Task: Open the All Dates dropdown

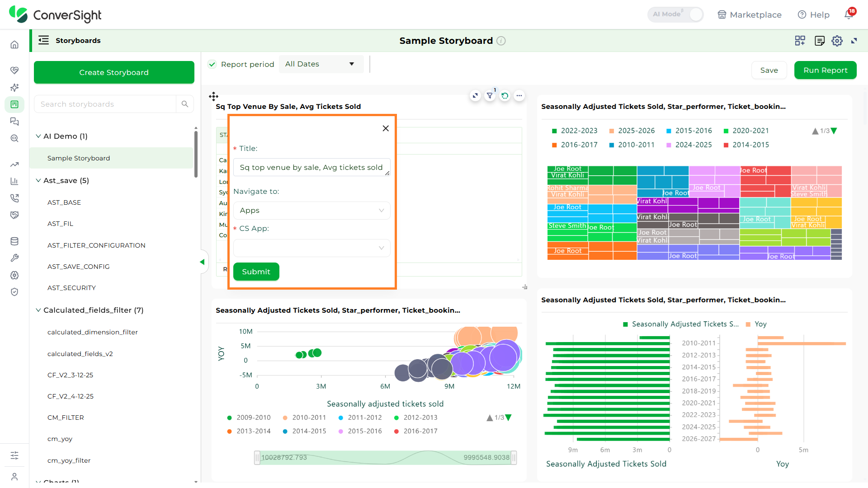Action: (x=321, y=64)
